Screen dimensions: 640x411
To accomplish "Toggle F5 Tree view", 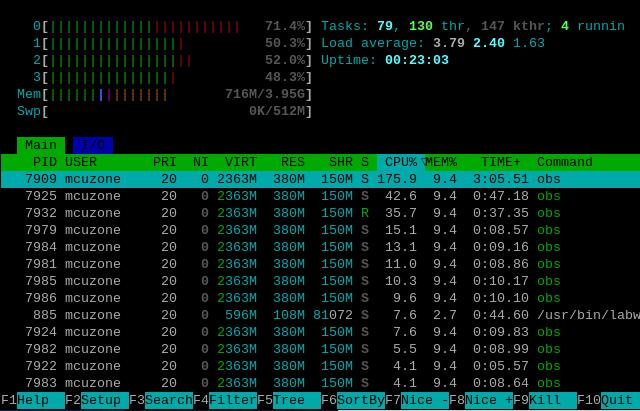I will (289, 400).
